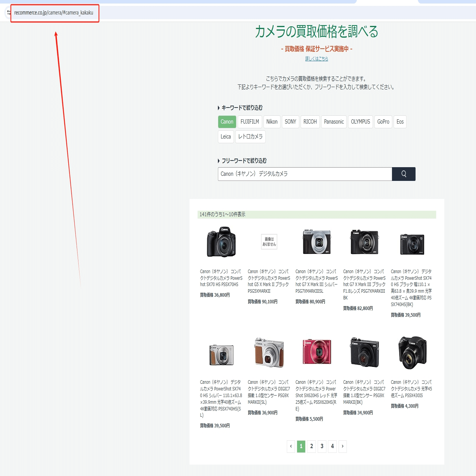The width and height of the screenshot is (476, 476).
Task: Click PSSX430IS product title text
Action: point(412,388)
